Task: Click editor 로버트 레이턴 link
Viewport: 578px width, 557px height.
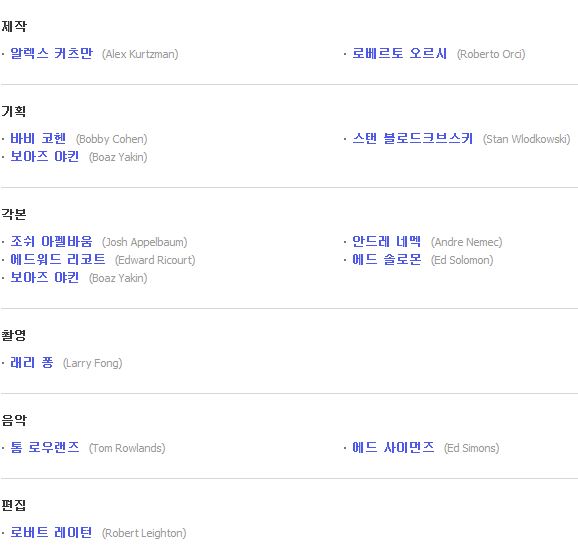Action: 51,532
